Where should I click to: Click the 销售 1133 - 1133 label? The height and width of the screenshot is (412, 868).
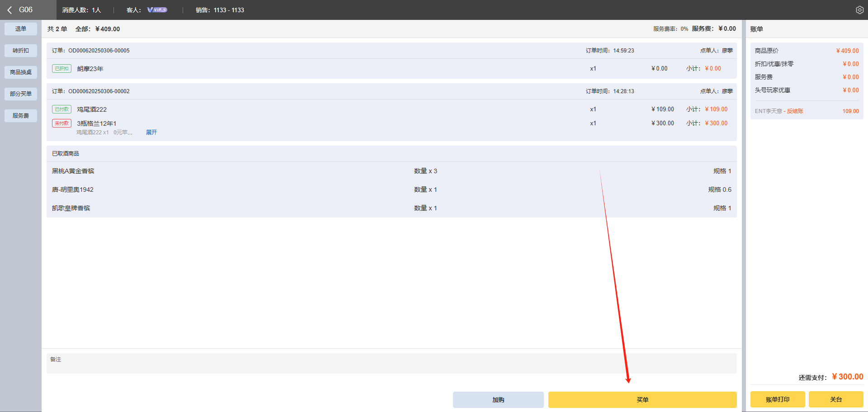[220, 10]
